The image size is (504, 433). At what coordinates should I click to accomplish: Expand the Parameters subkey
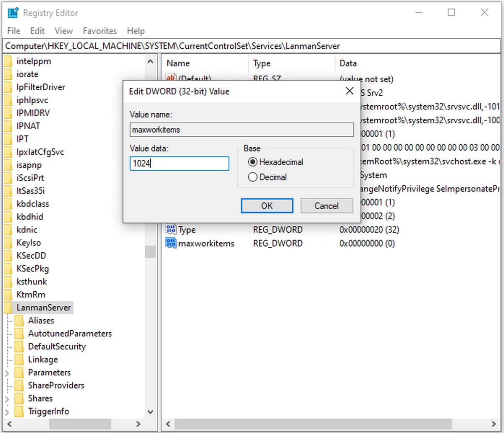[x=7, y=373]
